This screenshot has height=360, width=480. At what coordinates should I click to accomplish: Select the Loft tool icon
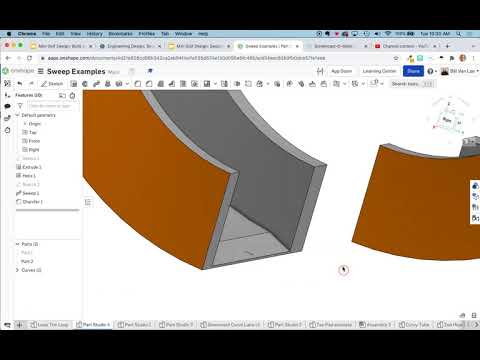(x=107, y=84)
